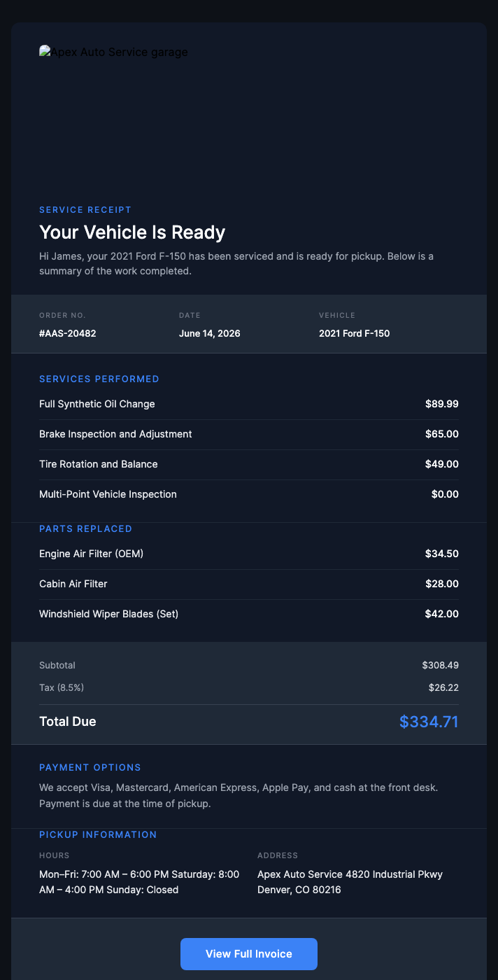The image size is (498, 980).
Task: Click the Services Performed section heading
Action: pos(99,379)
